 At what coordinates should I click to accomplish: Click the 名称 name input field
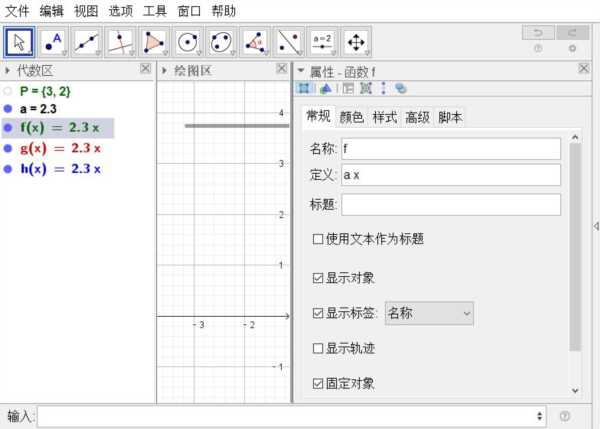[x=451, y=148]
